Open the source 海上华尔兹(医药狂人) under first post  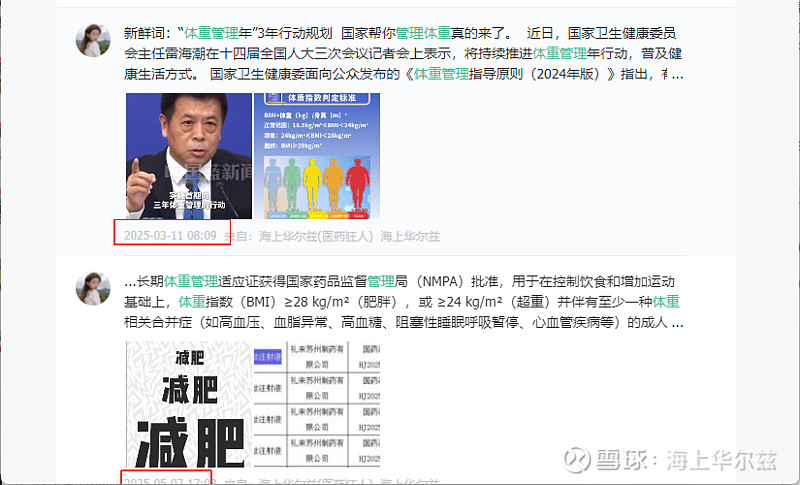[x=316, y=236]
